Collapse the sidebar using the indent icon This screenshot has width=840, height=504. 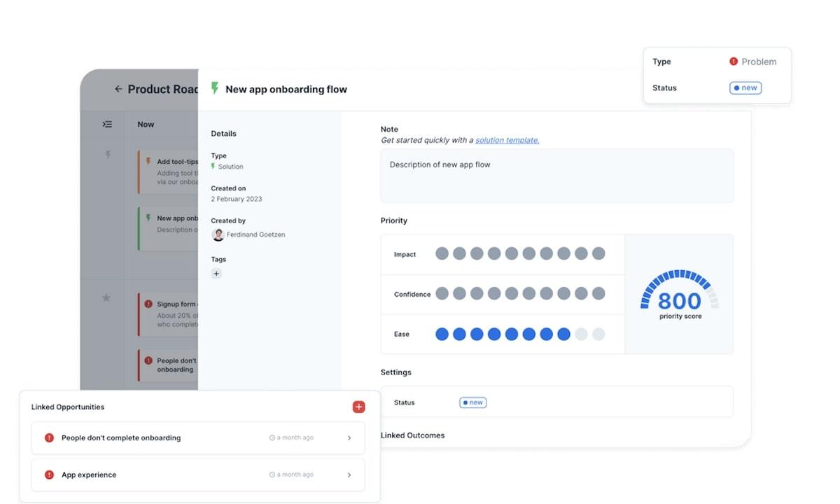click(x=107, y=124)
